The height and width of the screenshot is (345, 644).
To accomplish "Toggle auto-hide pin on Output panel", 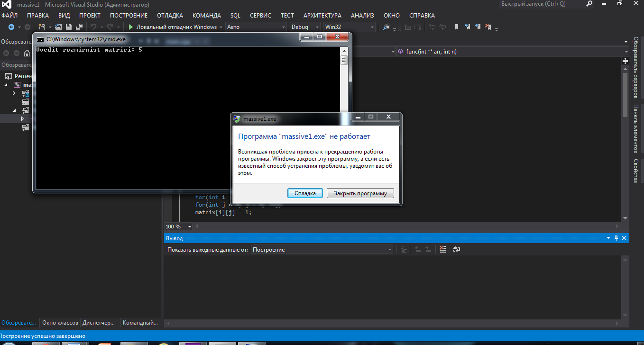I will tap(616, 238).
